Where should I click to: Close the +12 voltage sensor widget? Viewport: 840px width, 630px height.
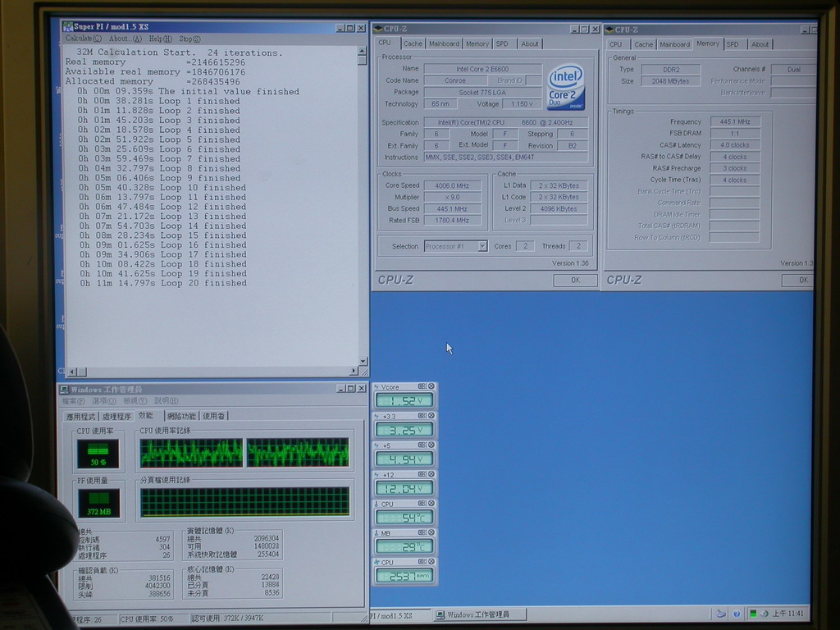(x=431, y=474)
